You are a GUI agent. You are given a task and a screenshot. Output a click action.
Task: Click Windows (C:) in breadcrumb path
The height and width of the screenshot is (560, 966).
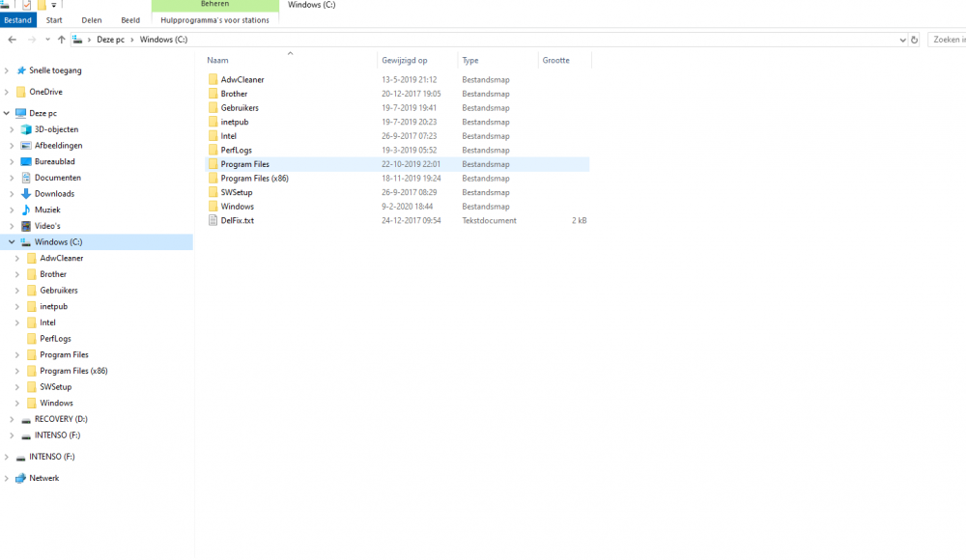[x=163, y=40]
